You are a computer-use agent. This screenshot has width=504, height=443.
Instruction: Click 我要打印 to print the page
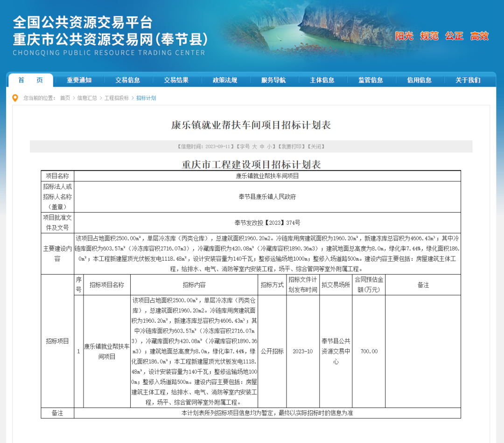click(x=291, y=146)
